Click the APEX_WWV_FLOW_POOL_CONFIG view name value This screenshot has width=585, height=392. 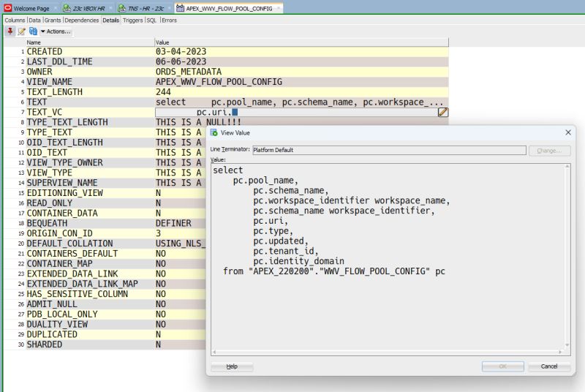coord(219,82)
